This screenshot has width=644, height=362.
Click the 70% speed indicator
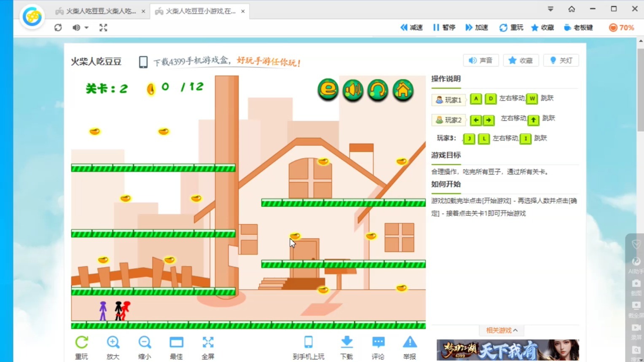pos(621,27)
